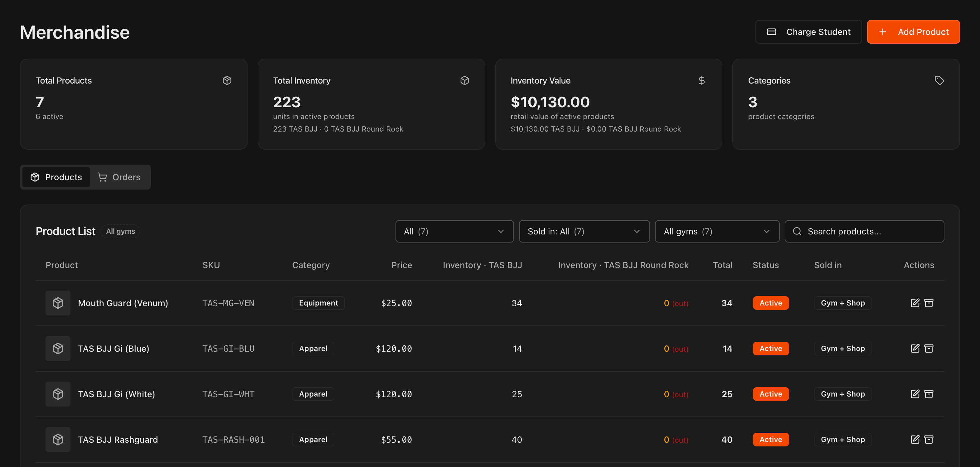Image resolution: width=980 pixels, height=467 pixels.
Task: Click the Price column header
Action: pos(402,265)
